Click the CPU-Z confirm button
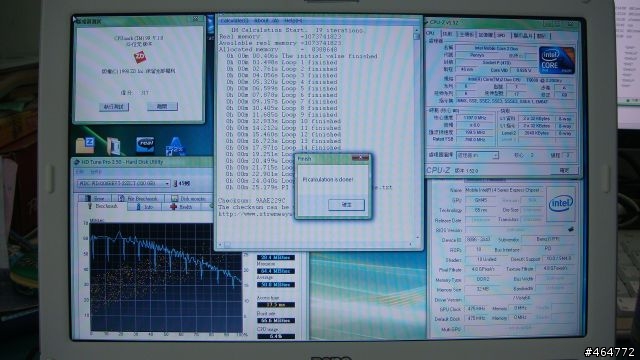The height and width of the screenshot is (360, 640). pos(564,170)
